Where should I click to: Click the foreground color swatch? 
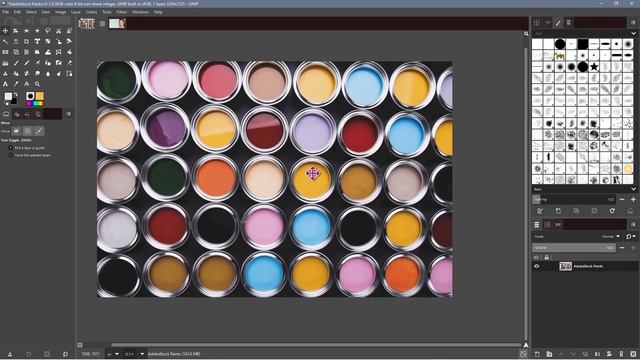click(x=8, y=97)
